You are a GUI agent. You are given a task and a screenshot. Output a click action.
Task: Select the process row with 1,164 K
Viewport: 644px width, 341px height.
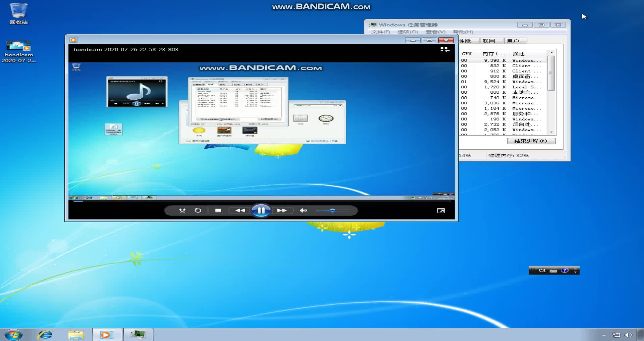click(503, 108)
